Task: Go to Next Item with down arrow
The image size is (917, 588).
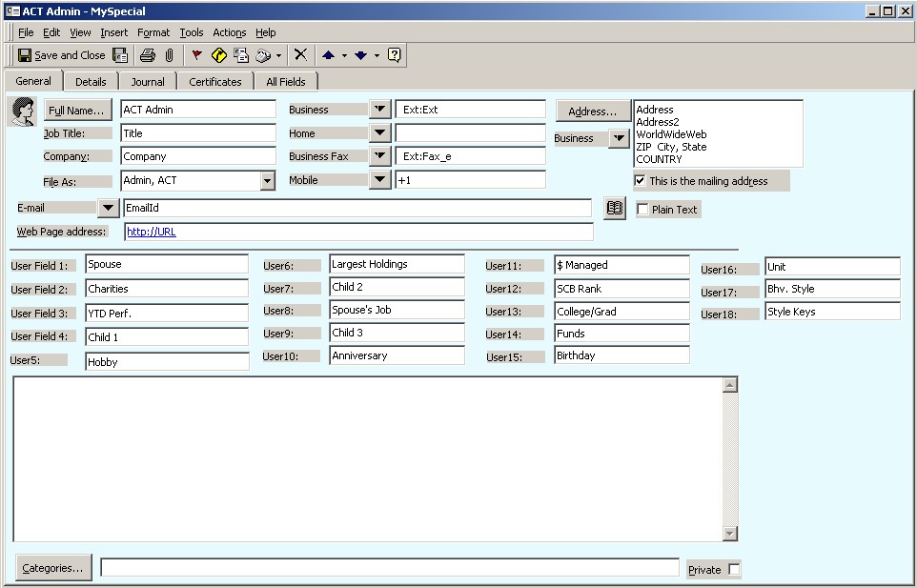Action: [360, 55]
